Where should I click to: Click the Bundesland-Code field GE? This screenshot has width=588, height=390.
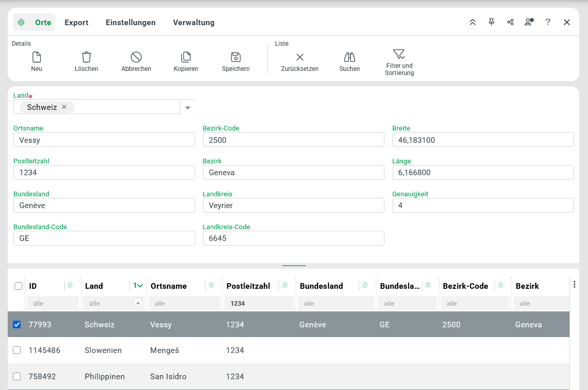(104, 238)
